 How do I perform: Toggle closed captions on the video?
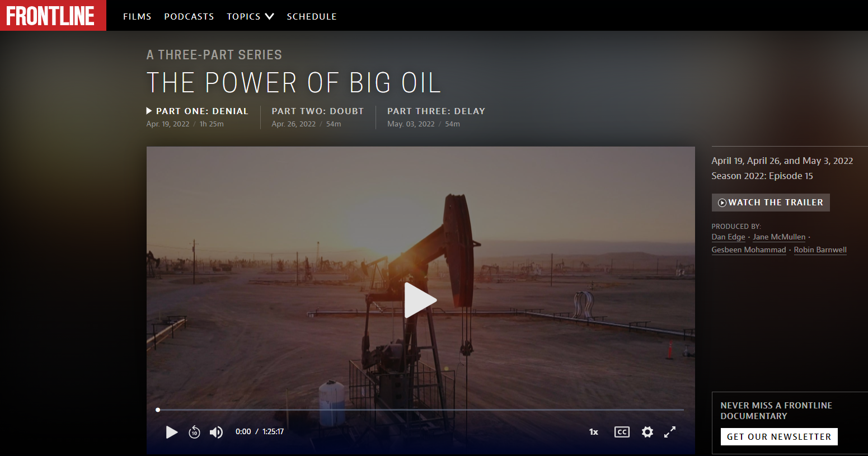(622, 432)
